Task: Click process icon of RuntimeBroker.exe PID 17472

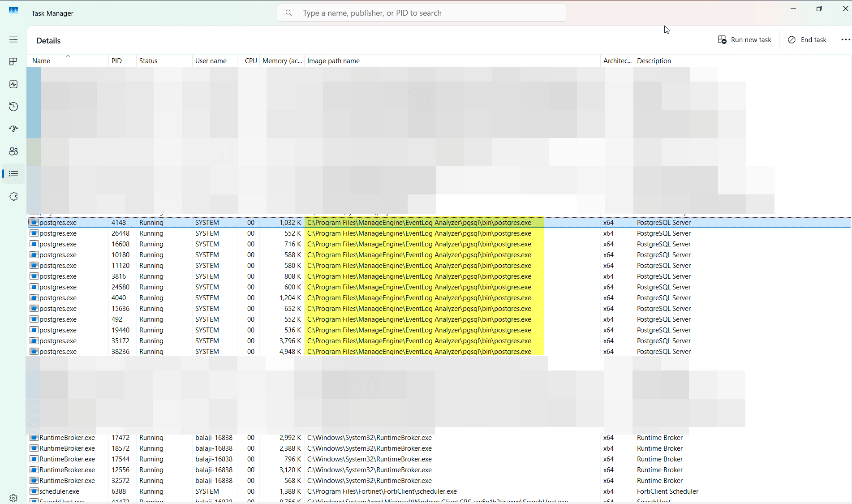Action: 34,437
